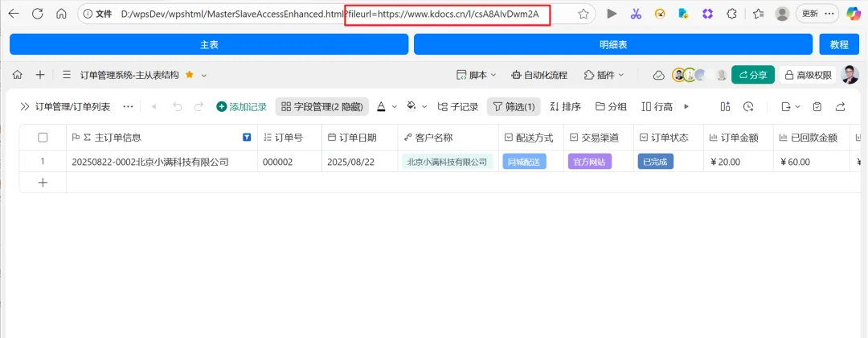The image size is (868, 338).
Task: Open the history clock icon
Action: [x=748, y=106]
